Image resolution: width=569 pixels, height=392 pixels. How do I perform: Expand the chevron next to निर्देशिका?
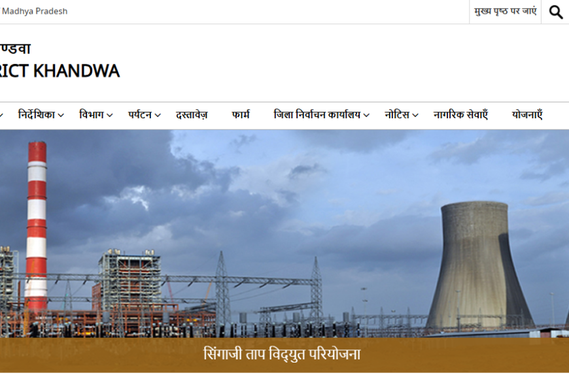pos(61,116)
